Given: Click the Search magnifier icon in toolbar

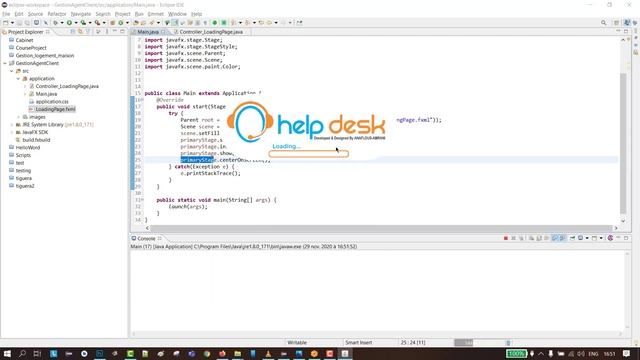Looking at the screenshot, I should click(x=603, y=23).
